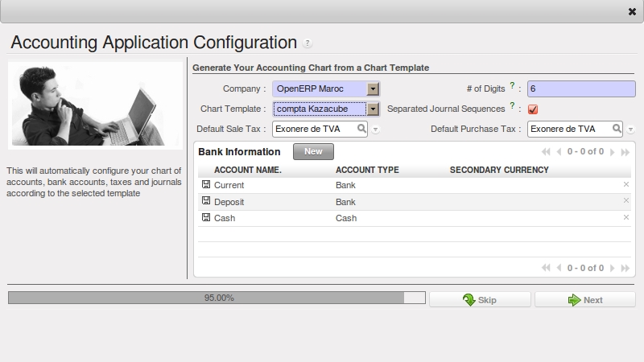Search Default Sale Tax with magnifier icon
This screenshot has height=362, width=644.
click(x=361, y=129)
